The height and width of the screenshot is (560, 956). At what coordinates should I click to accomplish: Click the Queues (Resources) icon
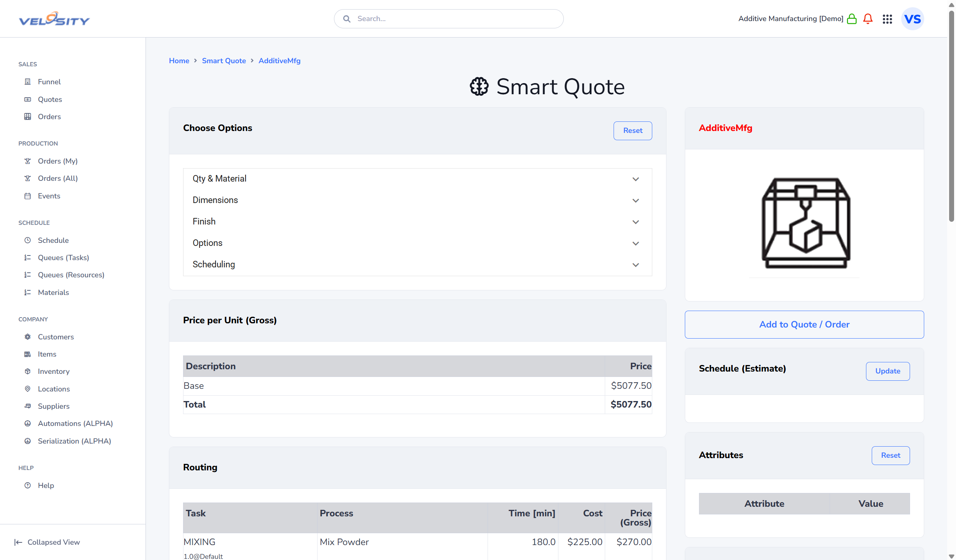coord(28,275)
